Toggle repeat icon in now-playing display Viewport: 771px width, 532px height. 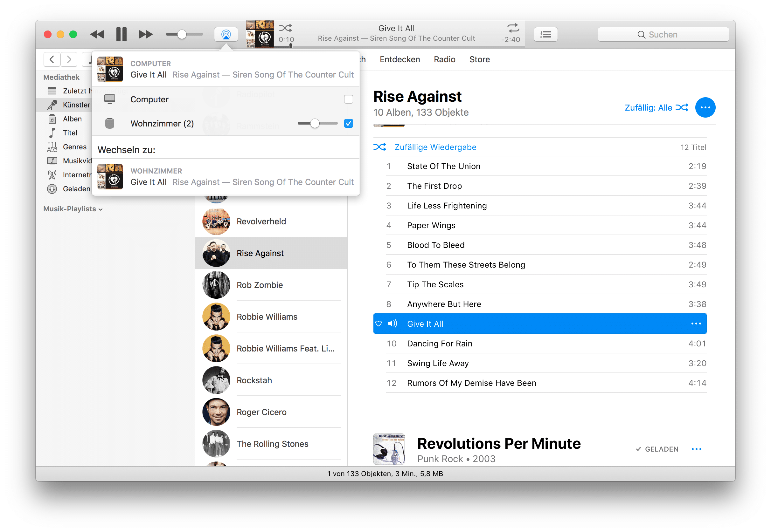513,28
